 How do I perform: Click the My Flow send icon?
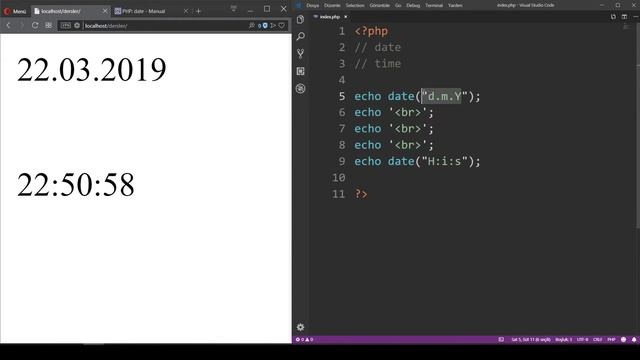273,25
